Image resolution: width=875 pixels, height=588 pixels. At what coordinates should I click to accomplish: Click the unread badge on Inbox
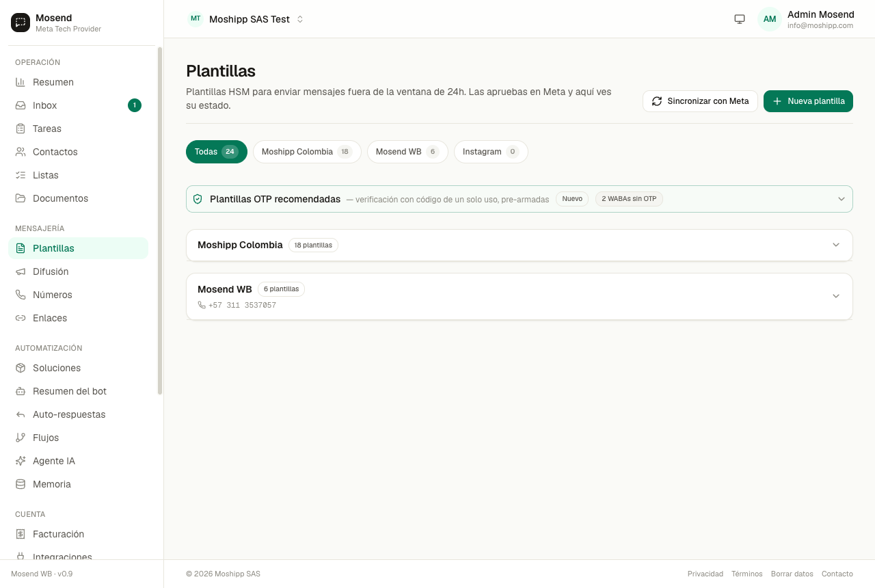tap(135, 105)
